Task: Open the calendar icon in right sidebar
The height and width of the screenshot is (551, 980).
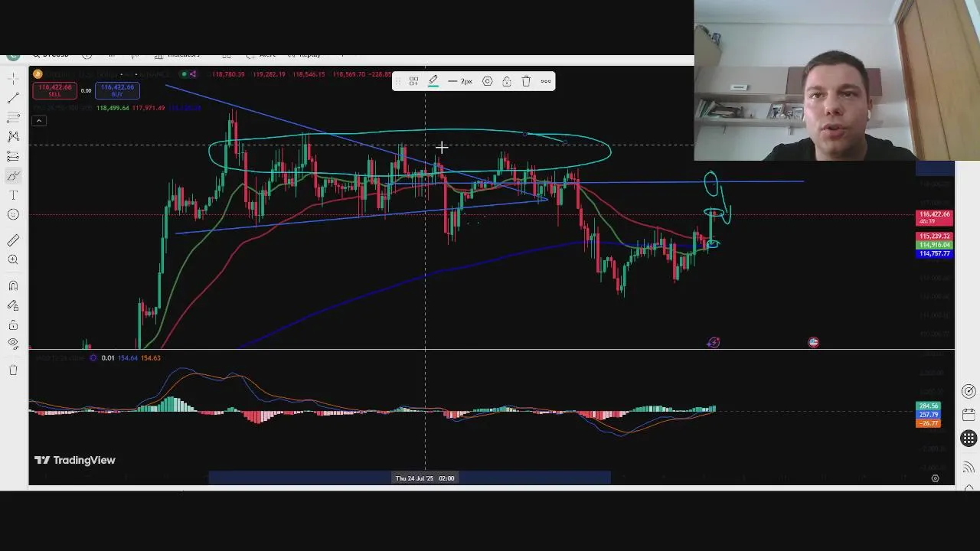Action: (x=969, y=415)
